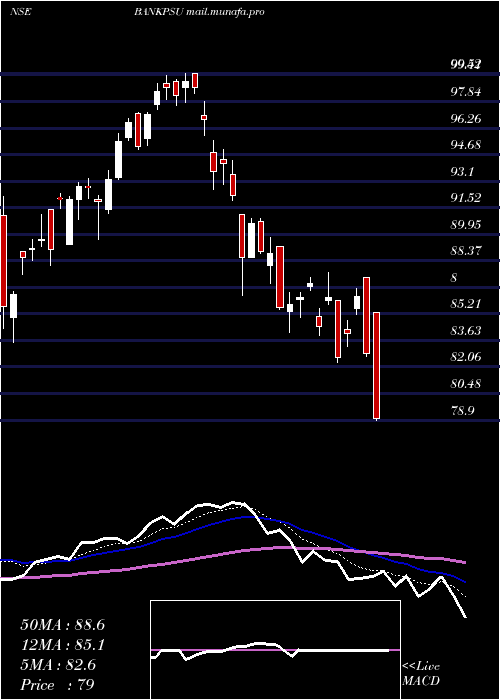Click the <<Live MACD label

tap(421, 674)
